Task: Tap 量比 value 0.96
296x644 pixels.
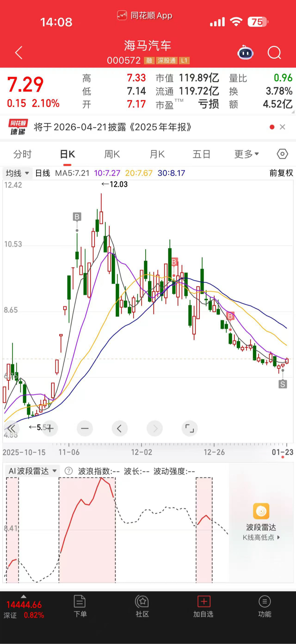Action: [283, 78]
